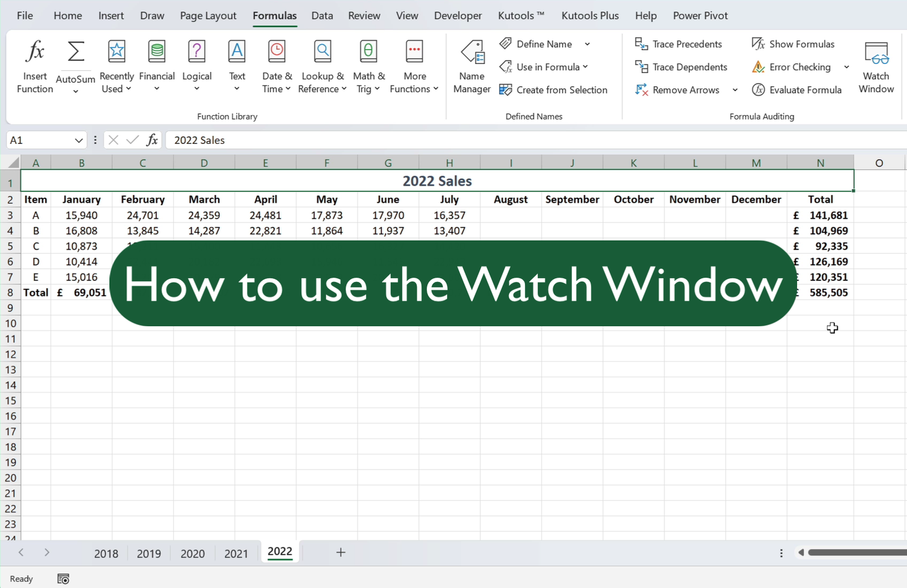The width and height of the screenshot is (907, 588).
Task: Click Create from Selection
Action: point(553,90)
